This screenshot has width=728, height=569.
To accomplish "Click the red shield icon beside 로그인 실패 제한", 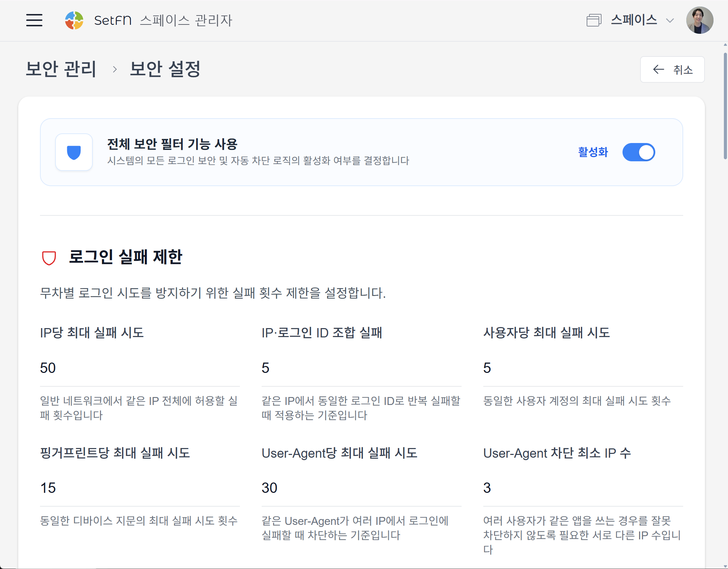I will pos(49,257).
